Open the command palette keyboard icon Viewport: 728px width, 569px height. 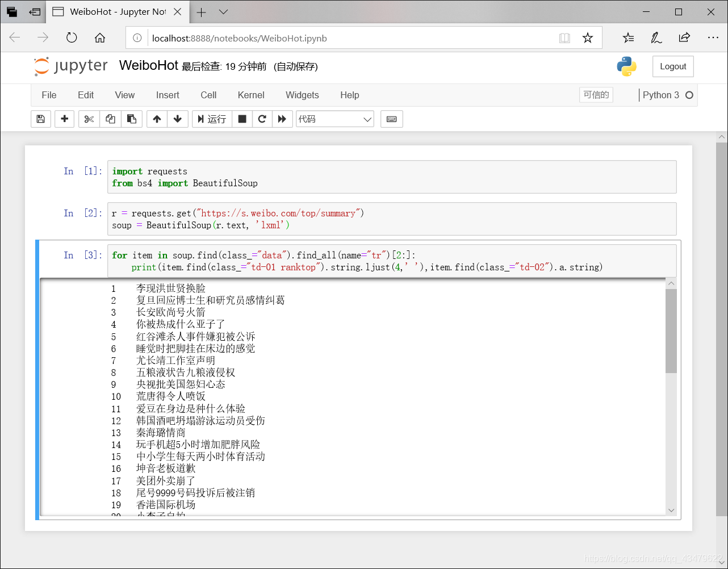392,119
